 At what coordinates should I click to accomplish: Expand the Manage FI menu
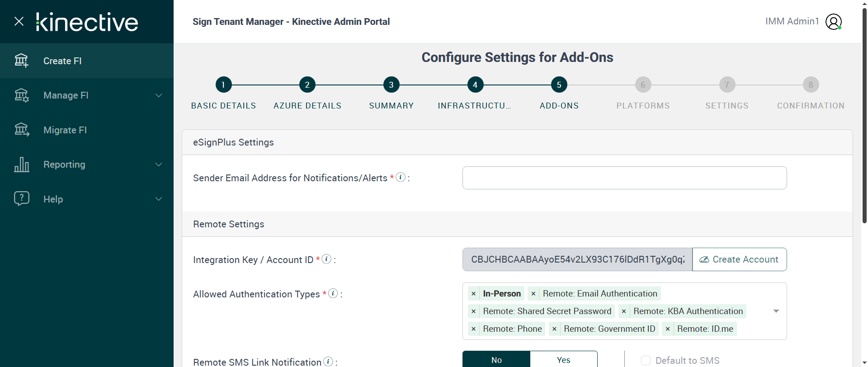pos(158,95)
